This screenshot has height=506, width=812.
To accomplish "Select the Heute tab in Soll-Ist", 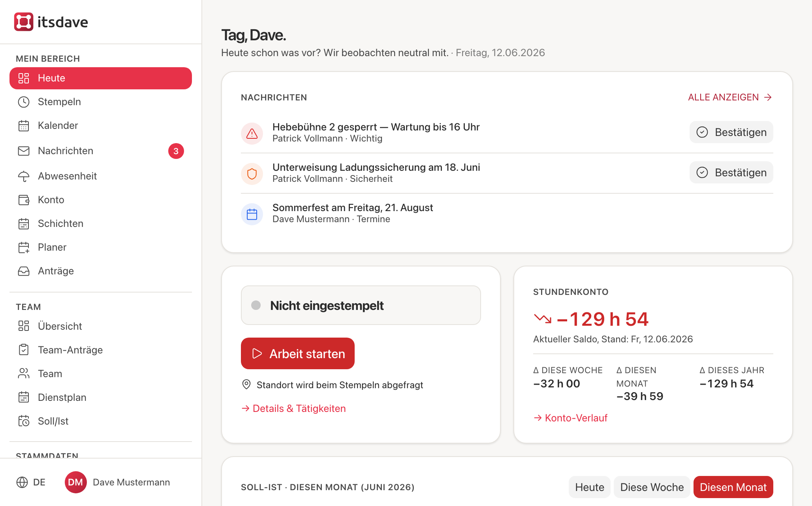I will [590, 487].
